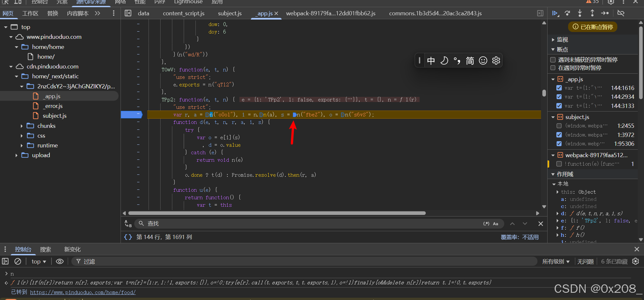The height and width of the screenshot is (300, 644).
Task: Open console settings gear
Action: tap(636, 261)
